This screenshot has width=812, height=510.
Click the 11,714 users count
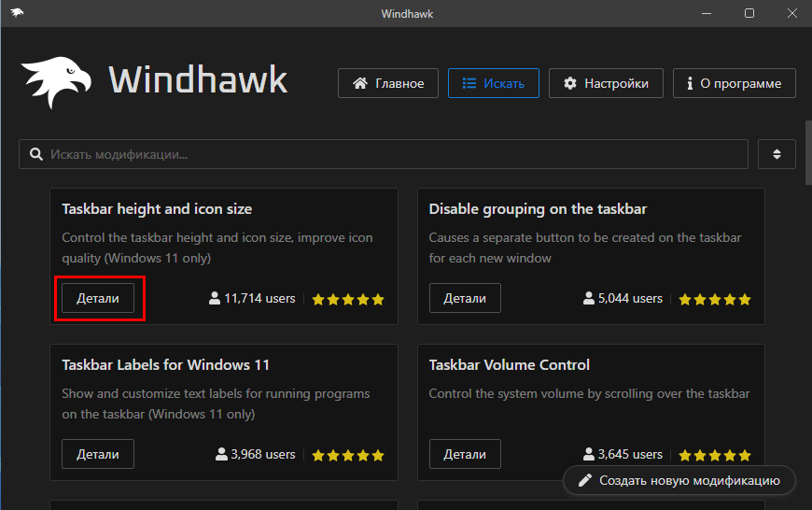click(x=252, y=299)
